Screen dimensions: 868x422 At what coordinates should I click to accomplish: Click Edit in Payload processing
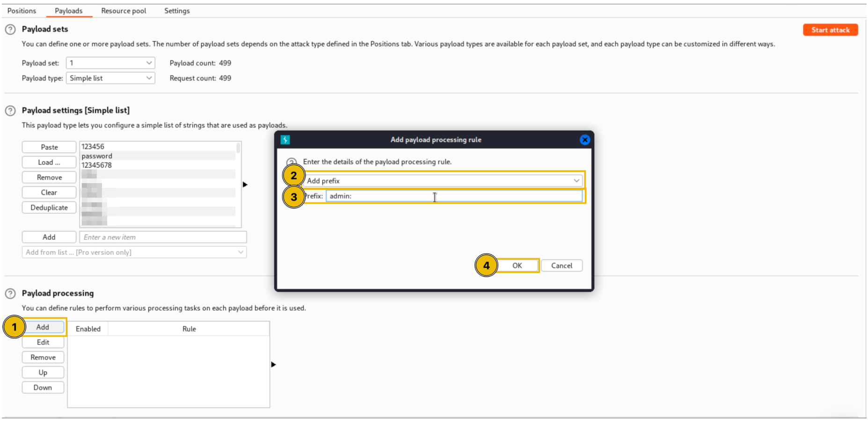click(43, 342)
